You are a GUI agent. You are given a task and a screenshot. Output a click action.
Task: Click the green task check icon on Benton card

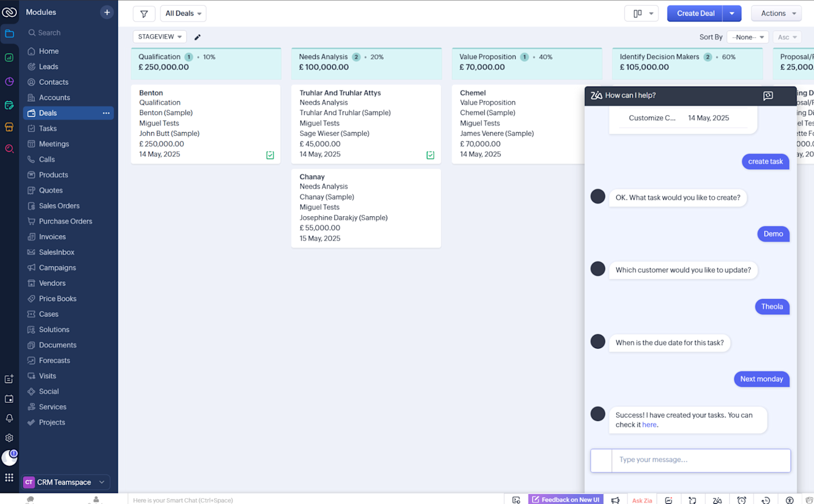pyautogui.click(x=270, y=155)
